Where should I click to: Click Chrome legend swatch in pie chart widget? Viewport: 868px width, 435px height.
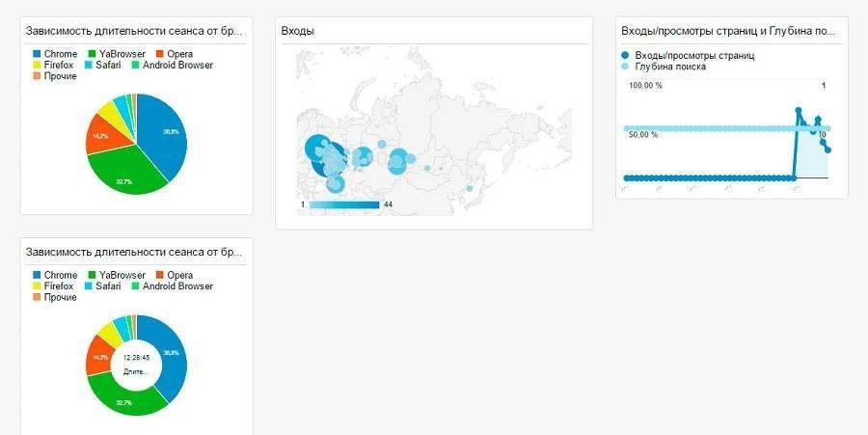[37, 54]
